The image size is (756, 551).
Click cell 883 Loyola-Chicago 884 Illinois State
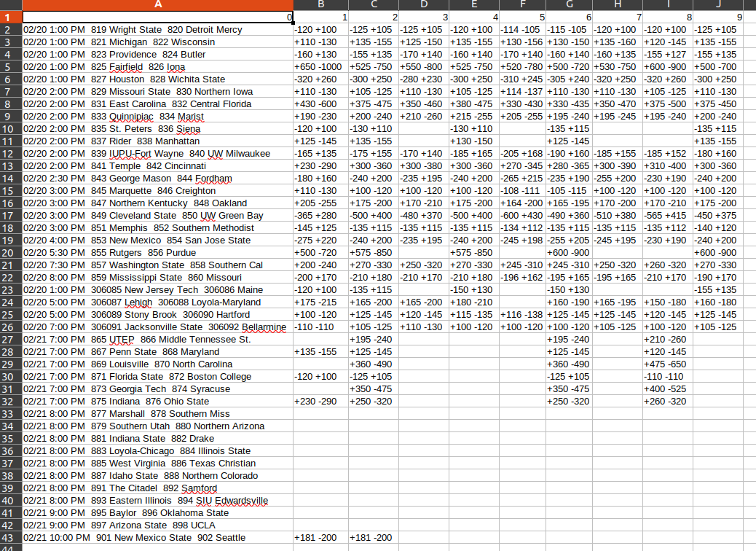click(x=157, y=451)
